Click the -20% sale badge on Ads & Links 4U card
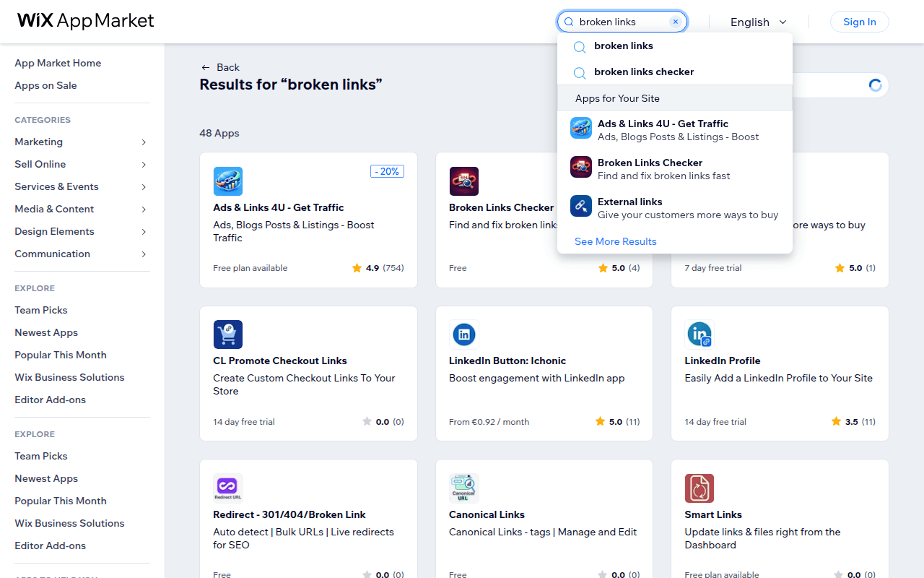Screen dimensions: 924x578 [387, 171]
